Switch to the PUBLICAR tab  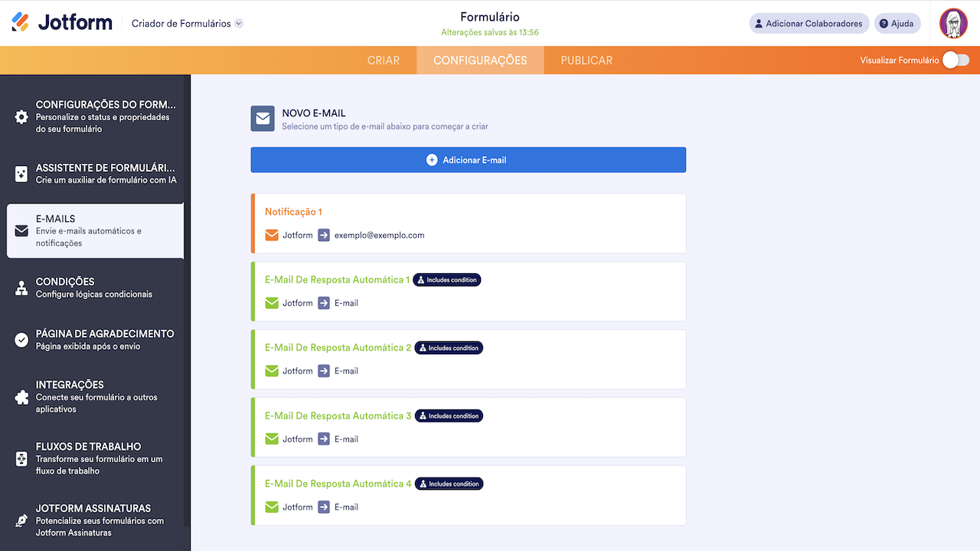586,60
